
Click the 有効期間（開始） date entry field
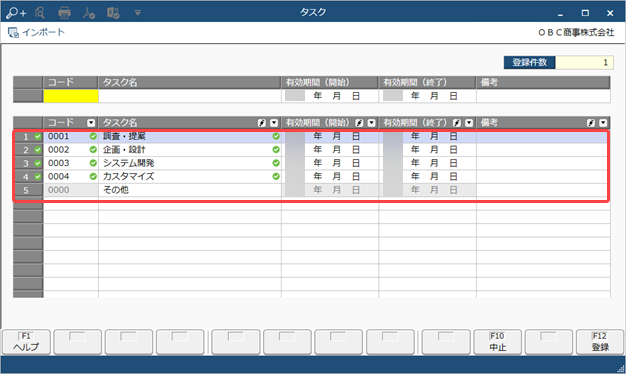[330, 96]
